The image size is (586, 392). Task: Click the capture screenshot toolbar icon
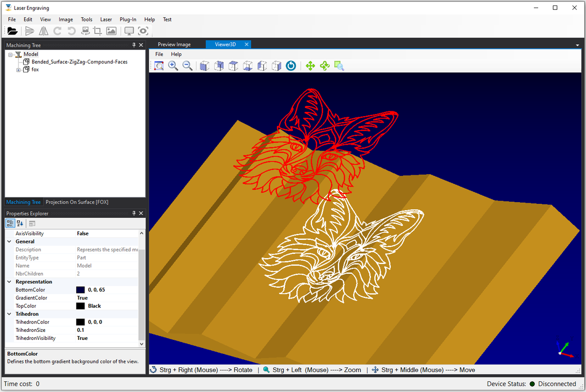(143, 31)
